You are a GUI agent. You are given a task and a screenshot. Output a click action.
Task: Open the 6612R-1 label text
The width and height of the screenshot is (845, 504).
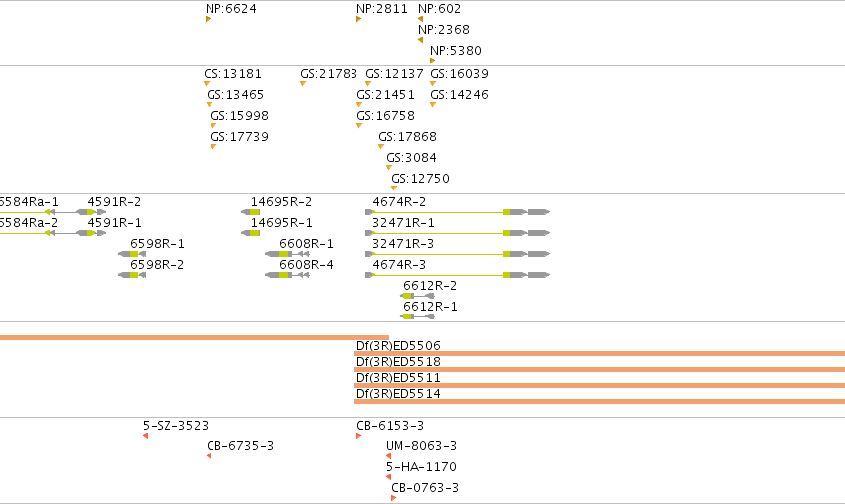click(x=430, y=307)
